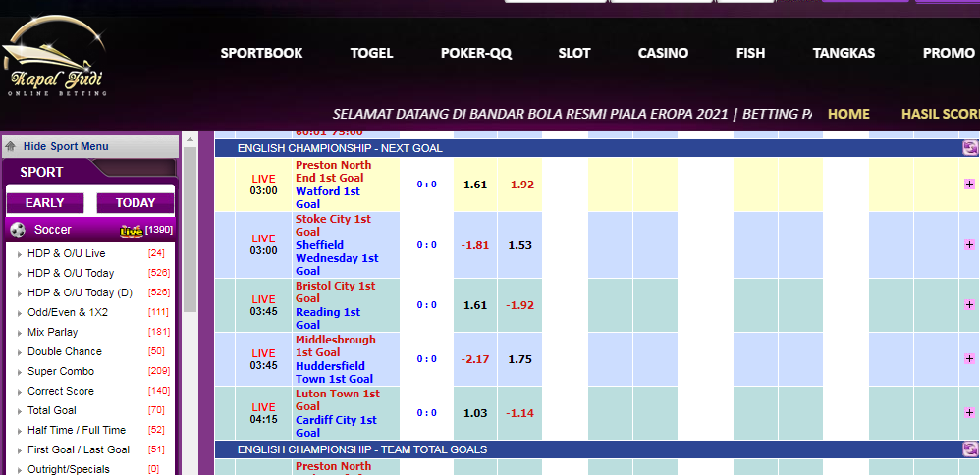The image size is (980, 475).
Task: Click the SPORT panel heading
Action: pyautogui.click(x=41, y=172)
